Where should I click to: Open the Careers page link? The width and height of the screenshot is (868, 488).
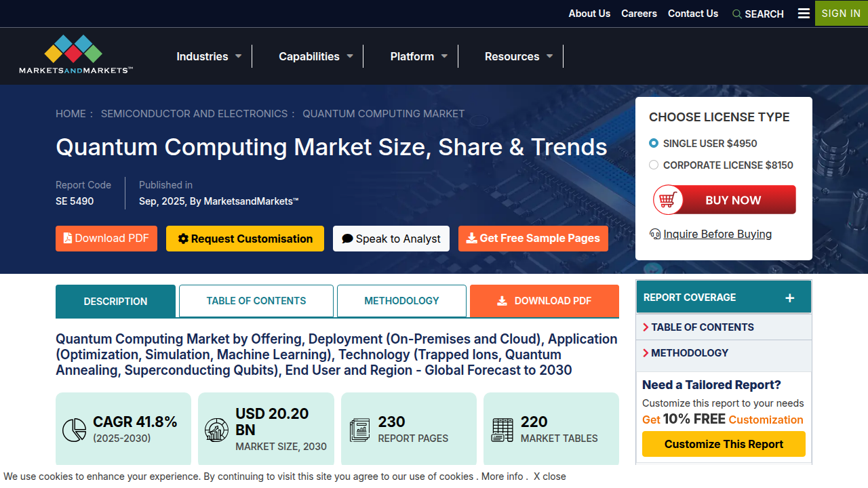(639, 14)
